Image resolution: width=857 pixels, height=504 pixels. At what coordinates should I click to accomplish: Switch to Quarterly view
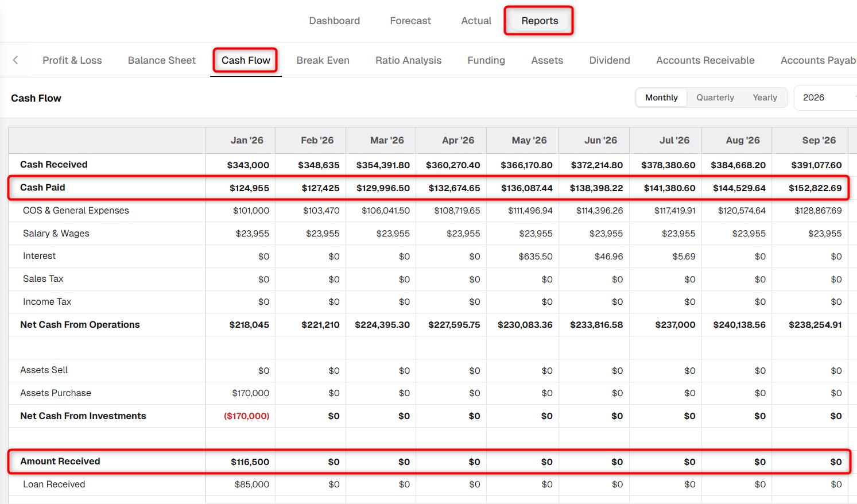(715, 98)
